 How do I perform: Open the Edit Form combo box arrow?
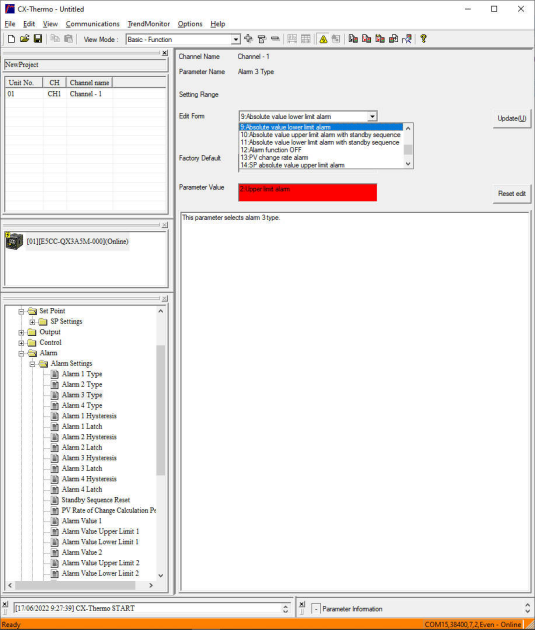(372, 117)
